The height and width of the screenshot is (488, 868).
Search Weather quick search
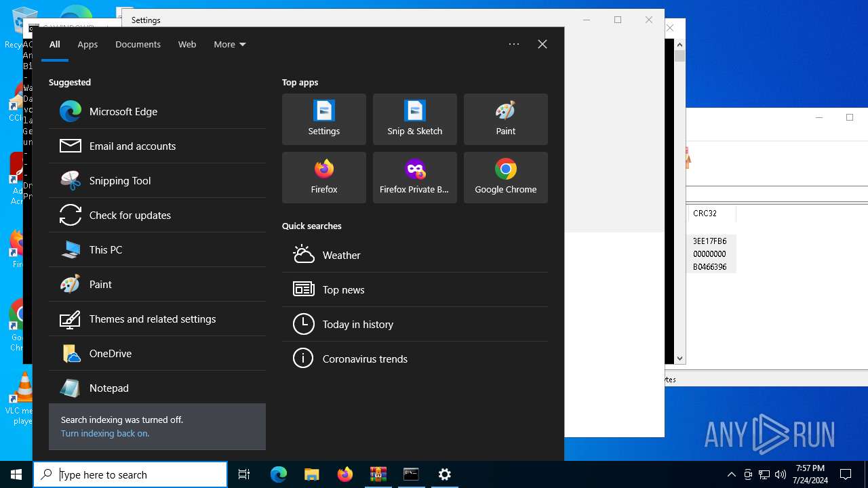click(415, 255)
